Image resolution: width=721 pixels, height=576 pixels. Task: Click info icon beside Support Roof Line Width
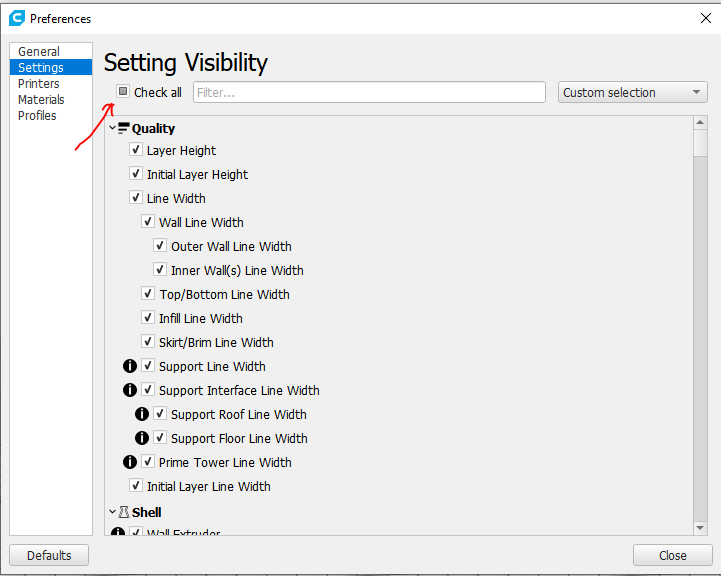[142, 415]
